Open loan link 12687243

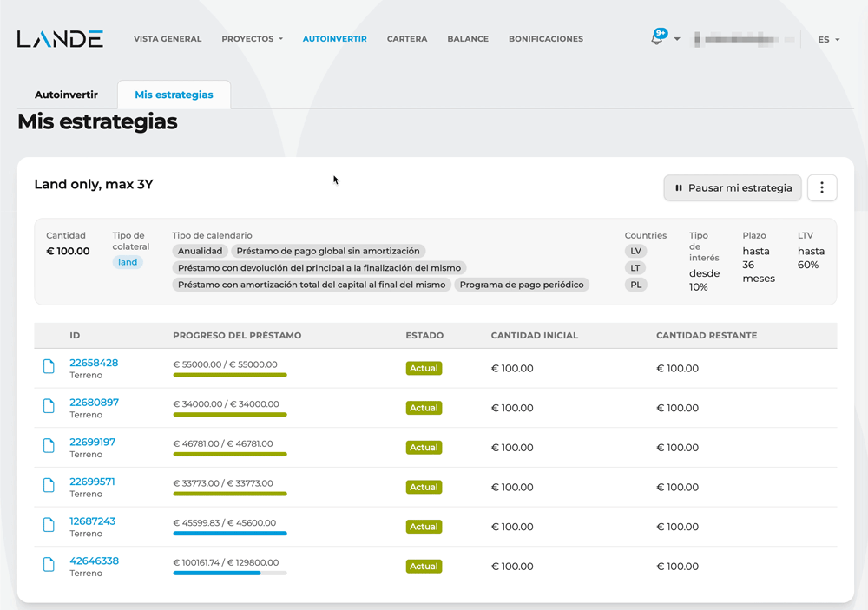click(x=93, y=521)
